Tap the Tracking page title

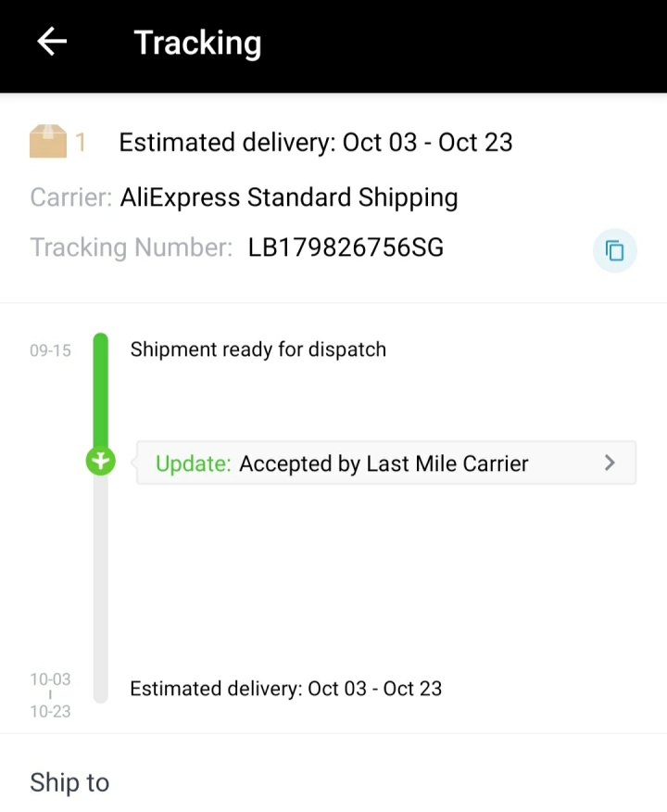pos(197,44)
